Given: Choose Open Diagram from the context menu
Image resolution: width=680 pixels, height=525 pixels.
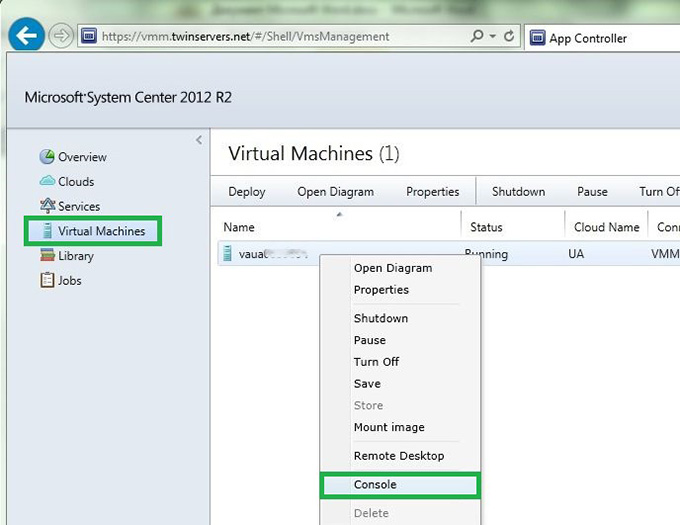Looking at the screenshot, I should coord(393,268).
